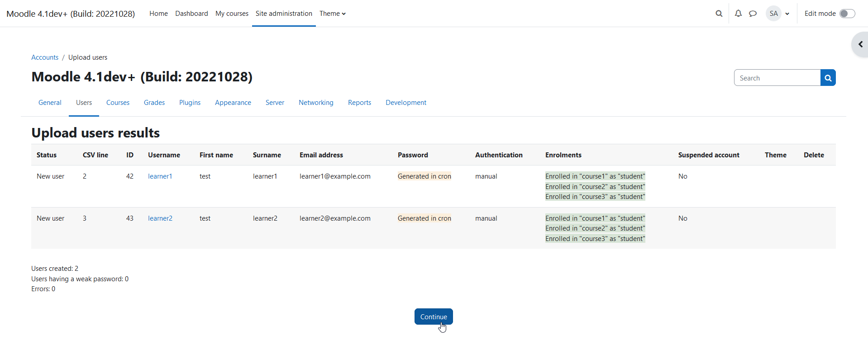The image size is (868, 345).
Task: Click 'Users having a weak password: 0' text
Action: coord(80,279)
